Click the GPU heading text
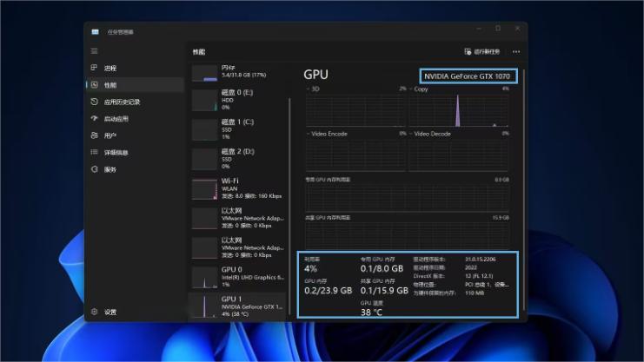Image resolution: width=644 pixels, height=362 pixels. (x=315, y=75)
